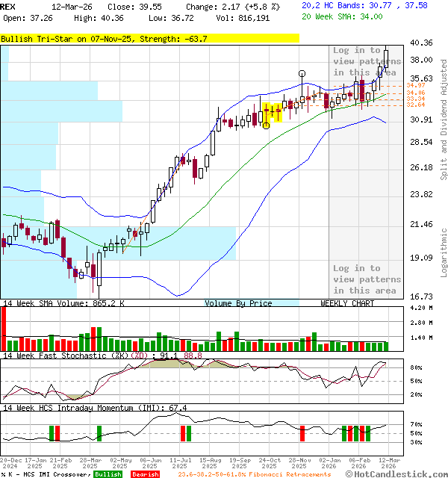The height and width of the screenshot is (478, 448).
Task: Click the circle marker at the price peak
Action: click(x=302, y=74)
